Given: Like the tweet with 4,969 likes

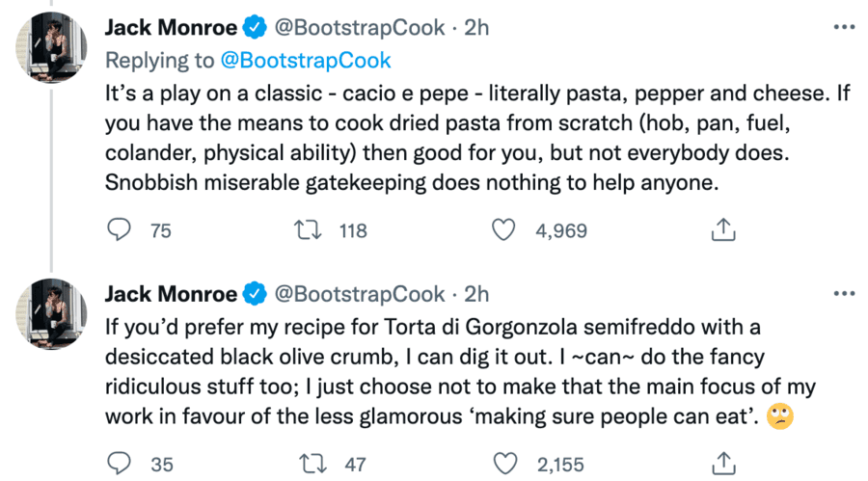Looking at the screenshot, I should click(x=503, y=230).
